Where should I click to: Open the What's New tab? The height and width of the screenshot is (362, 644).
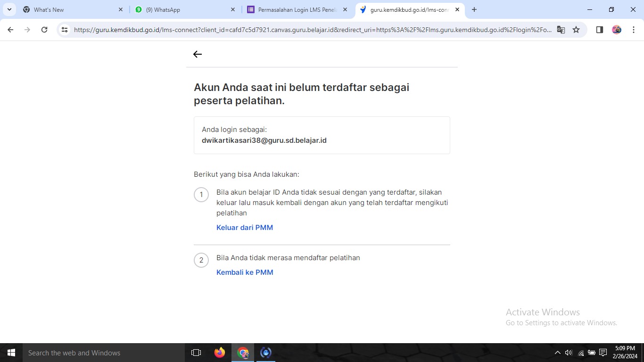(x=71, y=9)
